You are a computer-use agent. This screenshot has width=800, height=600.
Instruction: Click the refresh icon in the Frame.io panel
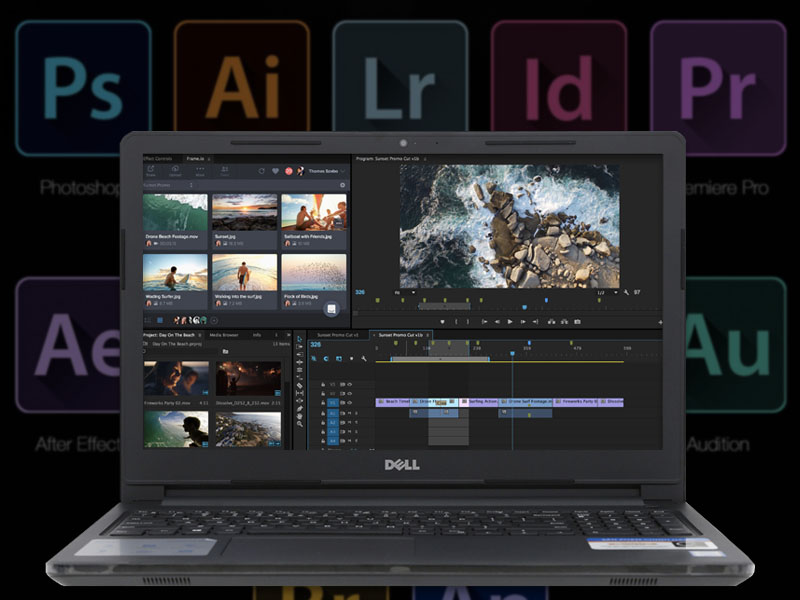coord(262,171)
